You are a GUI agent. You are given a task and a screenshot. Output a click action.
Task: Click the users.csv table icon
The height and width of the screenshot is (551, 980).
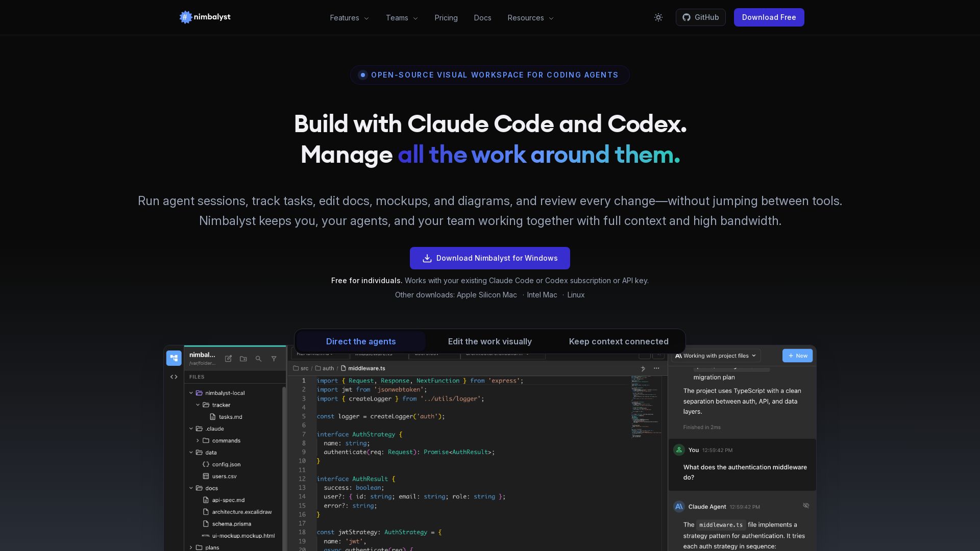point(206,477)
